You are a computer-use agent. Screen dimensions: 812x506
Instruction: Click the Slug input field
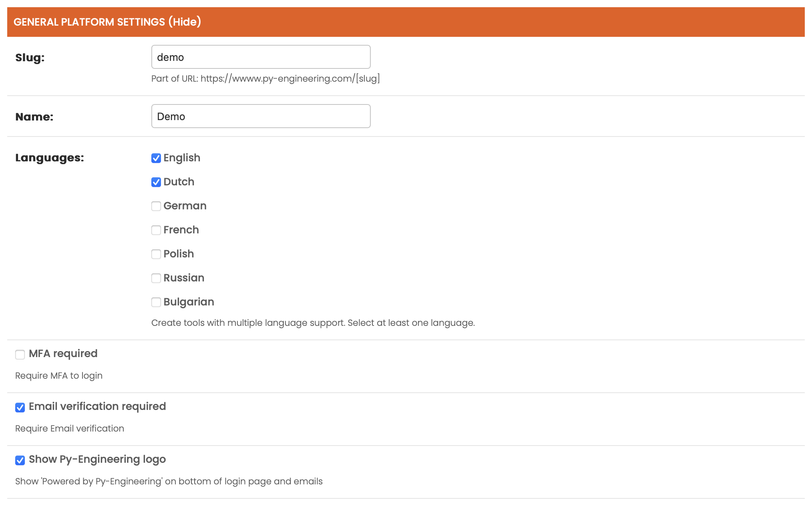[x=261, y=57]
